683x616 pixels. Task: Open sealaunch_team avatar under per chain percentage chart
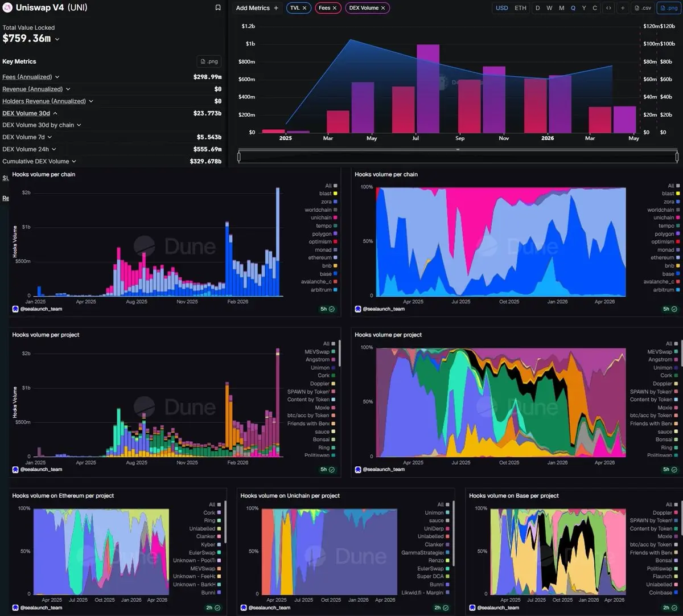358,309
